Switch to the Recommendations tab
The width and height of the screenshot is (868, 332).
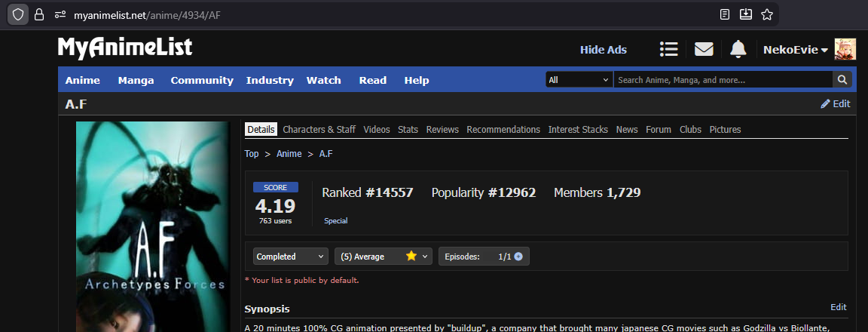tap(503, 130)
